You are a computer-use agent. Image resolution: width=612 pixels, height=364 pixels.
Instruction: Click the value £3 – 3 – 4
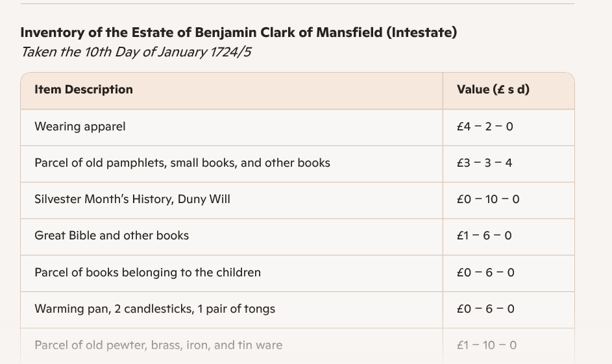pyautogui.click(x=485, y=163)
